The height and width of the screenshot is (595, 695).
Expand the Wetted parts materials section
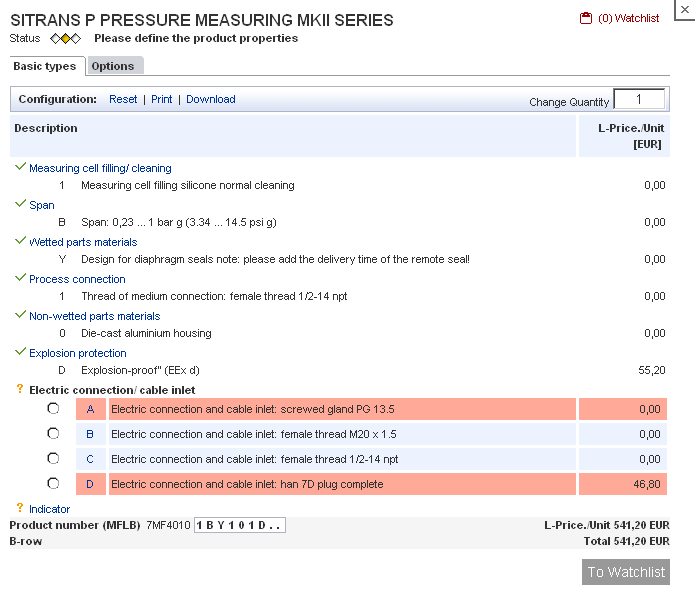click(83, 242)
